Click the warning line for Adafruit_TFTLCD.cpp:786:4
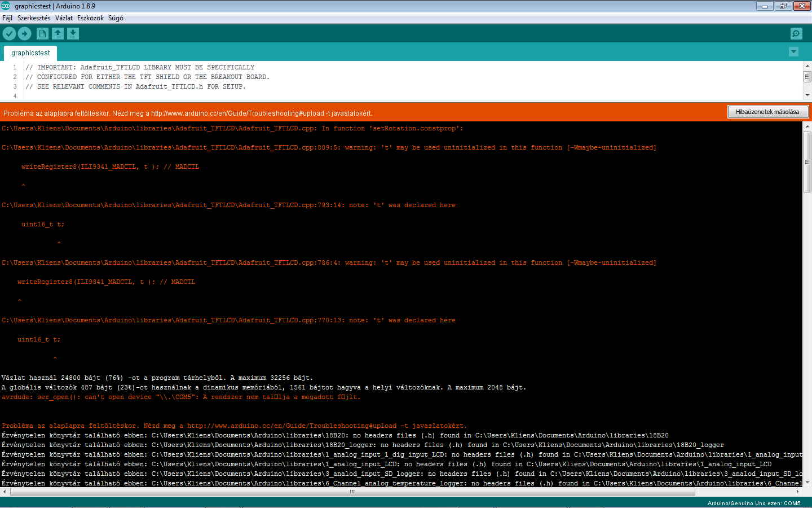 pyautogui.click(x=329, y=263)
